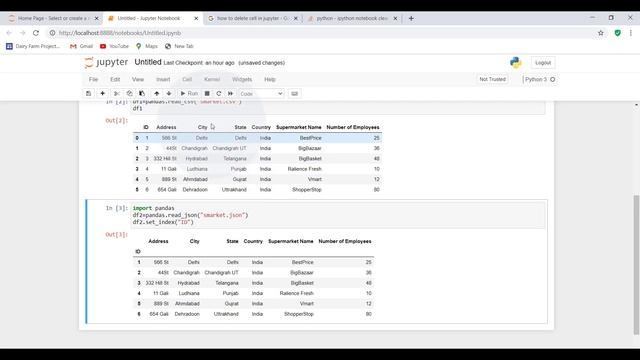The image size is (640, 360).
Task: Open the Help menu
Action: (270, 79)
